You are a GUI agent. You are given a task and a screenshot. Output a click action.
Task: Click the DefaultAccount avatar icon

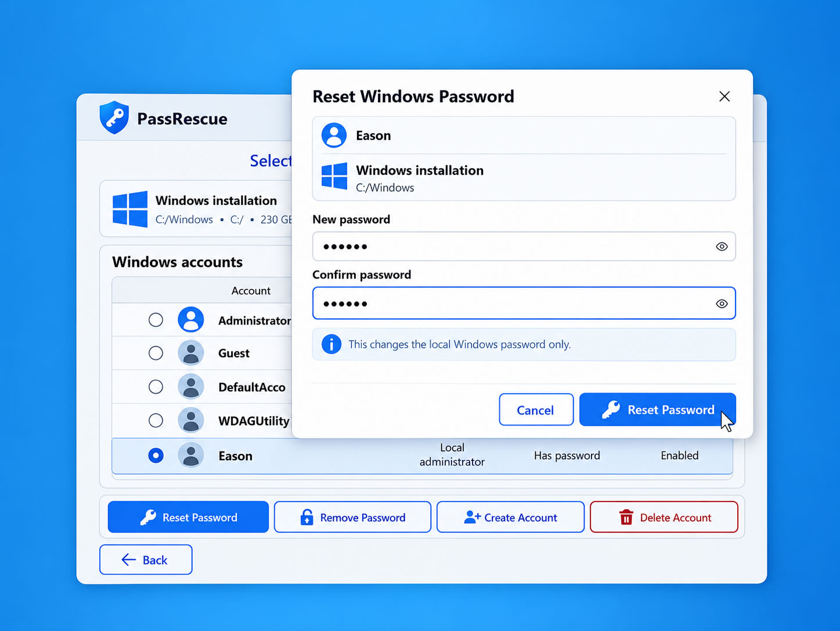[x=191, y=387]
